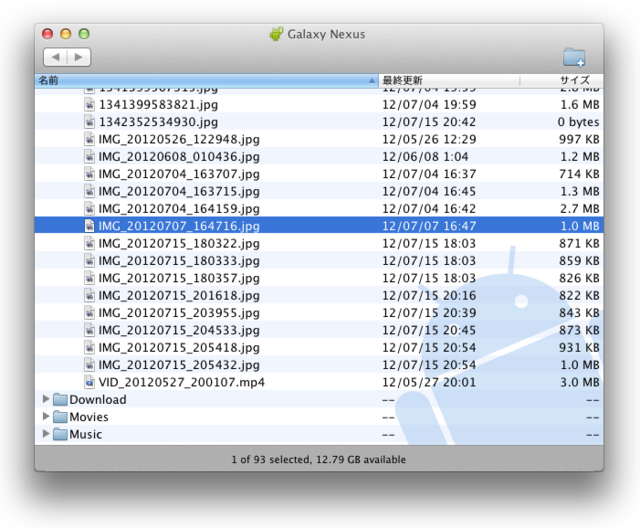This screenshot has height=528, width=640.
Task: Click the file icon of IMG_20120715_205418.jpg
Action: pyautogui.click(x=89, y=347)
